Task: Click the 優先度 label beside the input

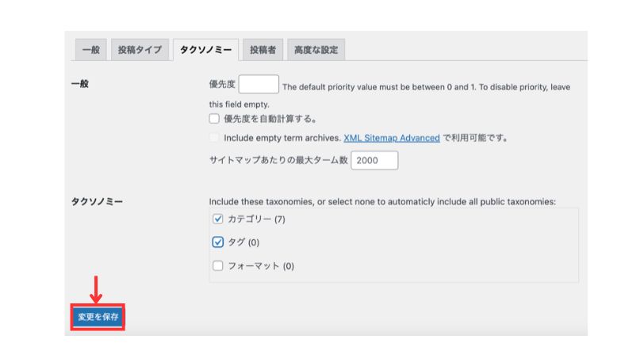Action: pos(222,85)
